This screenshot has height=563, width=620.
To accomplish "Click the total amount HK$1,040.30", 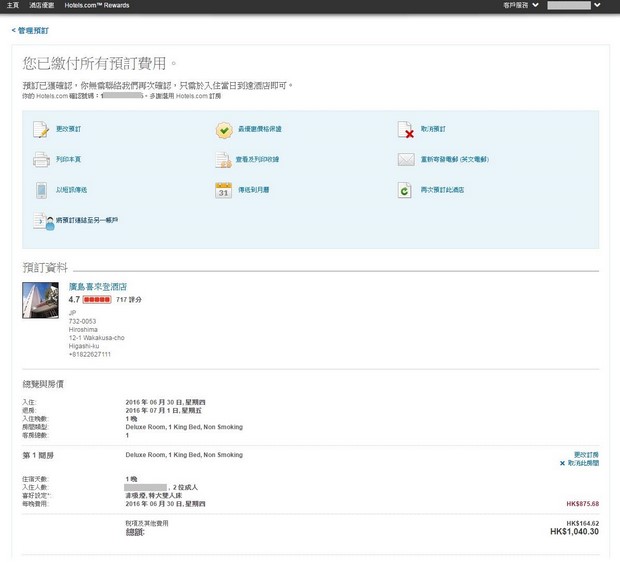I will point(574,532).
